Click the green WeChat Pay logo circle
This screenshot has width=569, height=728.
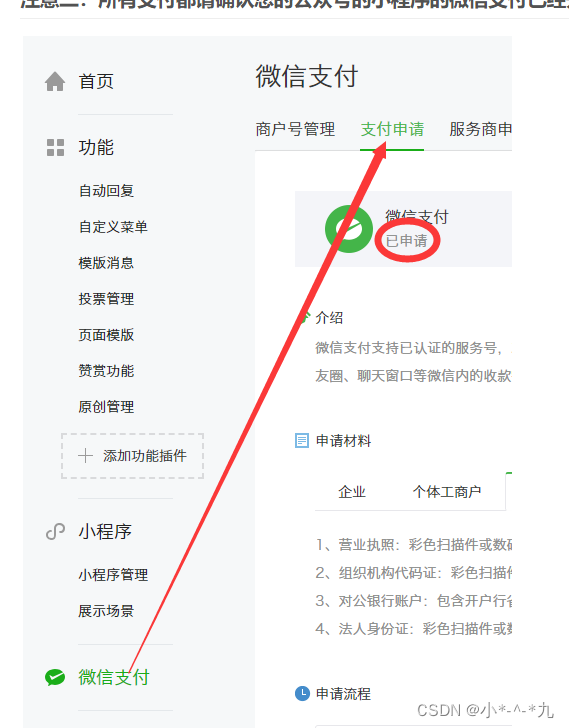coord(349,229)
